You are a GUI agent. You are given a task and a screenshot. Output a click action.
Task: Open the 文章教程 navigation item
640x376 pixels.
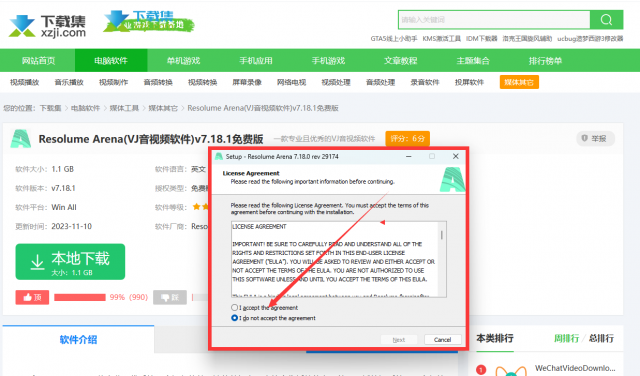point(400,61)
